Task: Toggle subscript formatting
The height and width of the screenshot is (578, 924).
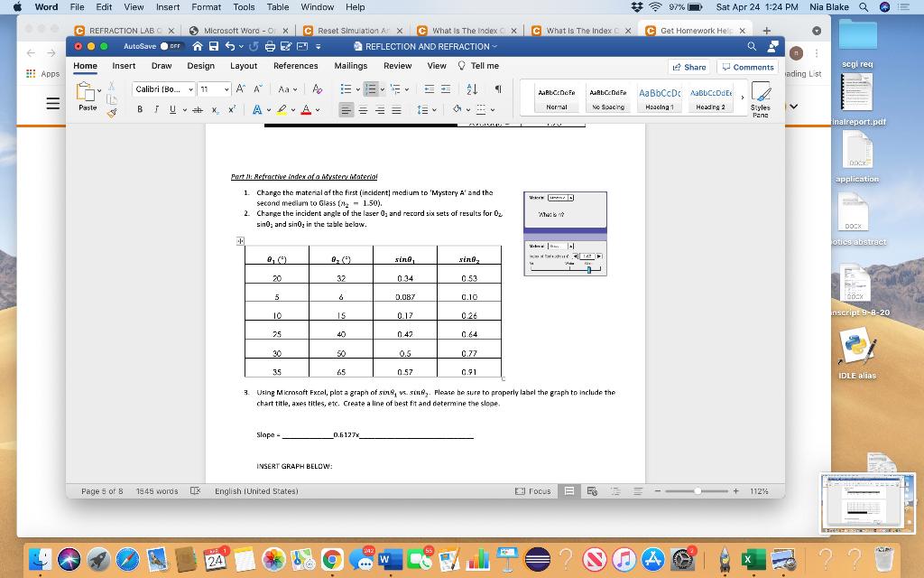Action: click(214, 109)
